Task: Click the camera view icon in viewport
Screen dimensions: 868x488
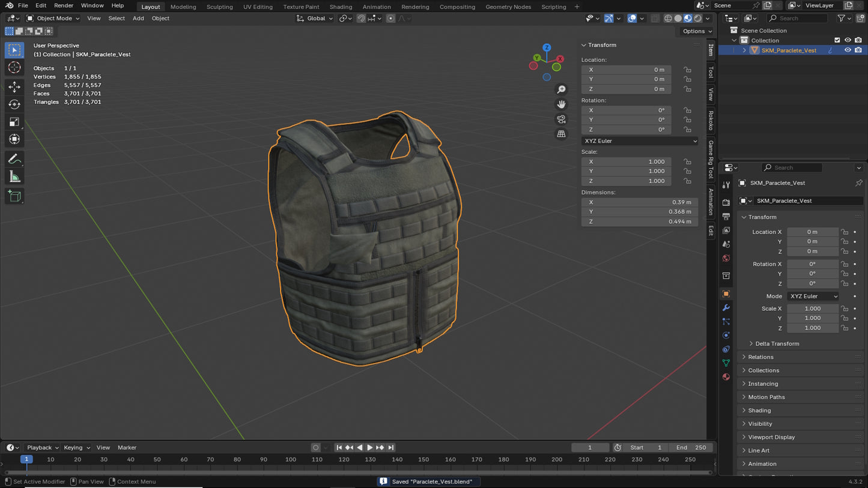Action: pos(561,119)
